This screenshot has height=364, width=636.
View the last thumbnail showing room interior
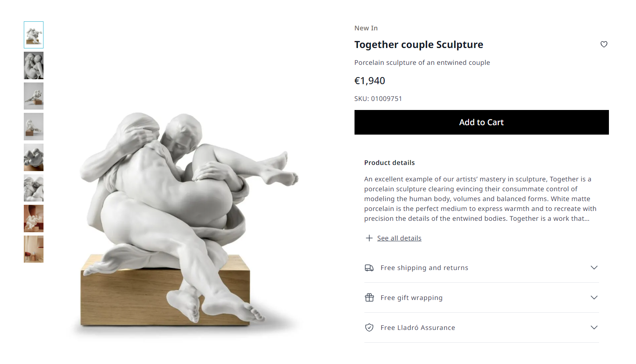point(34,249)
